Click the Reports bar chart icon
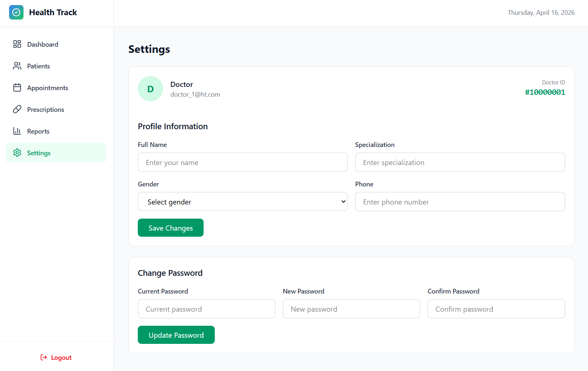 click(17, 131)
